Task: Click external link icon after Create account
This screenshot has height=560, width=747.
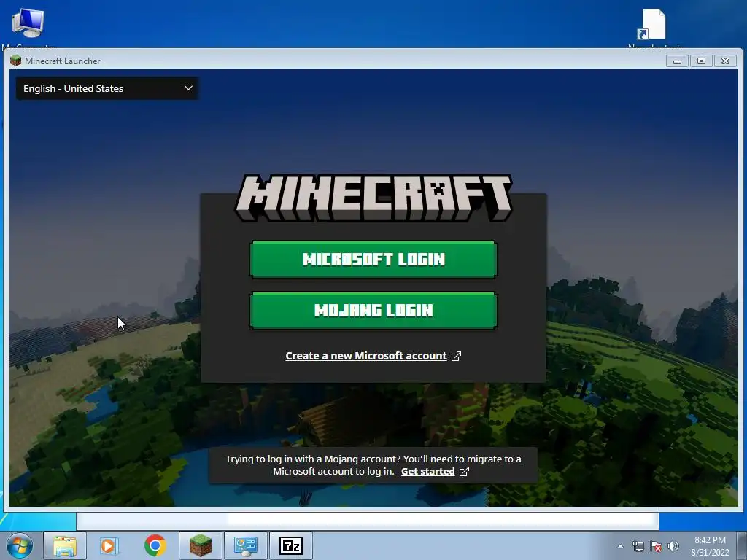Action: [x=456, y=356]
